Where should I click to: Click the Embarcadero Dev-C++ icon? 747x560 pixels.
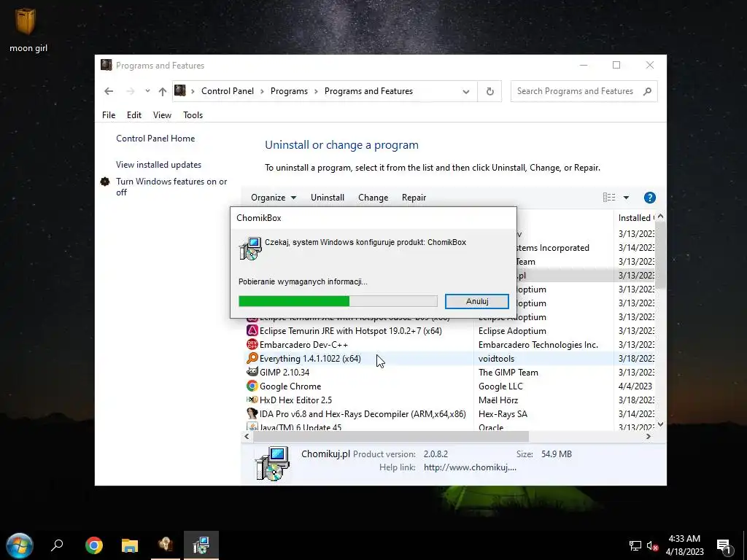[252, 344]
